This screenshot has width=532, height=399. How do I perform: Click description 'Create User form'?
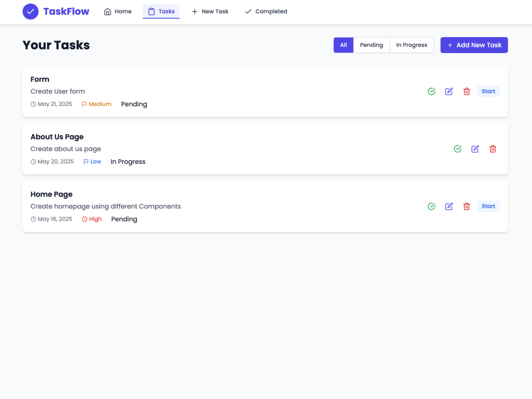click(x=57, y=92)
